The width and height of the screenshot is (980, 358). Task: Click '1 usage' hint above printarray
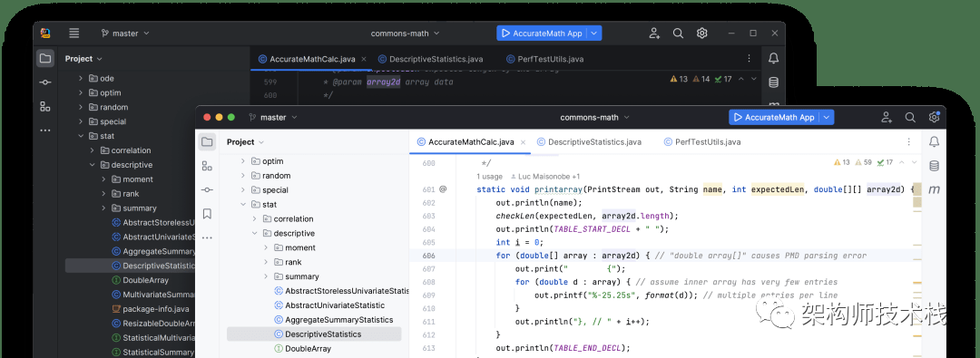coord(489,176)
